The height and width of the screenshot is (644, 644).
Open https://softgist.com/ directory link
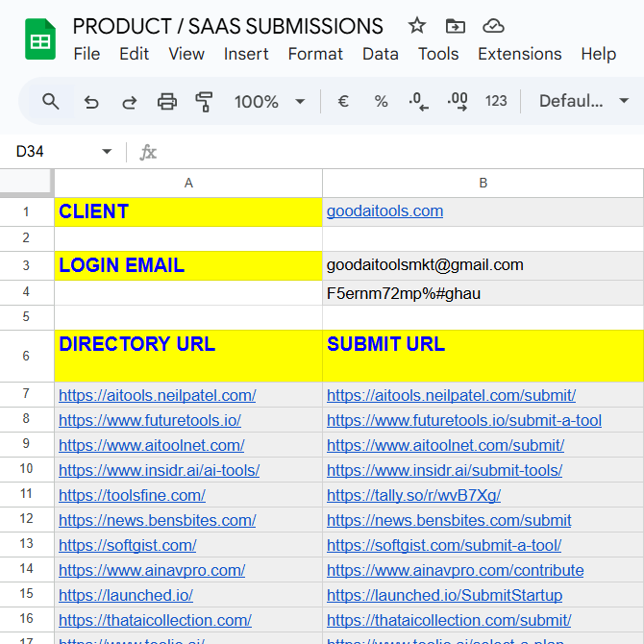pyautogui.click(x=127, y=545)
